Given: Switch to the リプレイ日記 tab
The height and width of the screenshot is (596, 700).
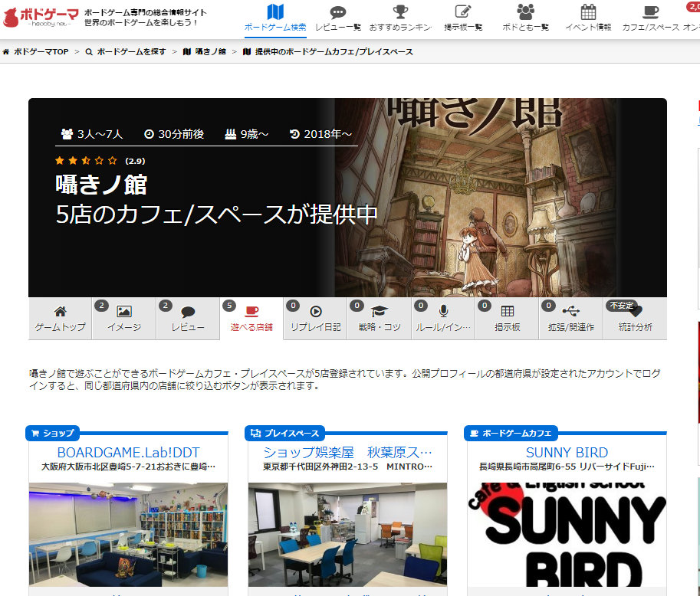Looking at the screenshot, I should point(316,319).
